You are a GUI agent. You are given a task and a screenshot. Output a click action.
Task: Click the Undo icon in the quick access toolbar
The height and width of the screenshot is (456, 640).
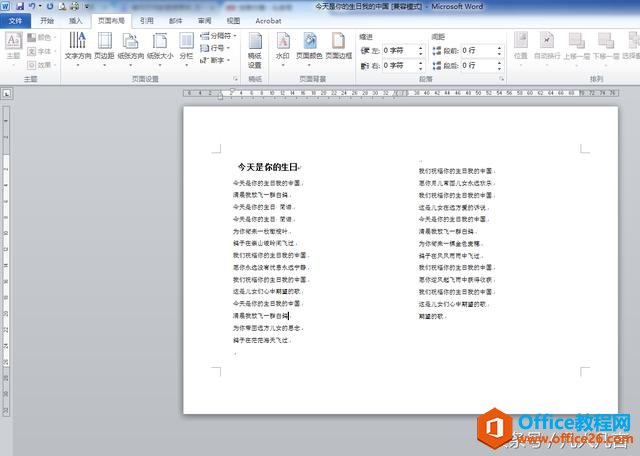point(32,6)
